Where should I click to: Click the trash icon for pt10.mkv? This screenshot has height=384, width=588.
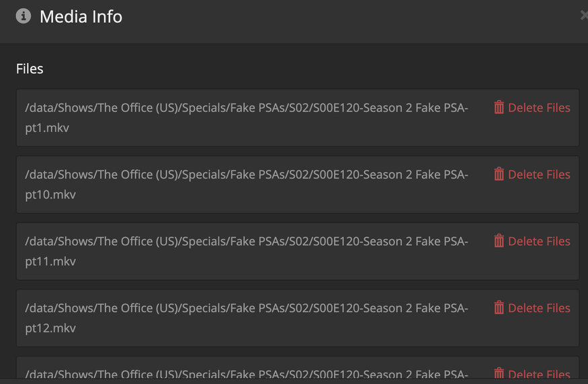tap(499, 175)
